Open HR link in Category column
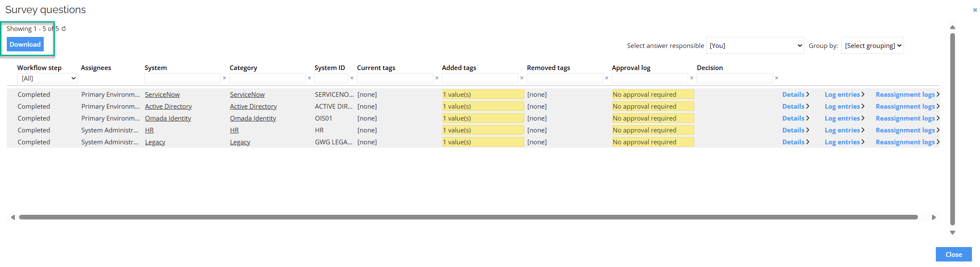The width and height of the screenshot is (980, 267). (234, 130)
